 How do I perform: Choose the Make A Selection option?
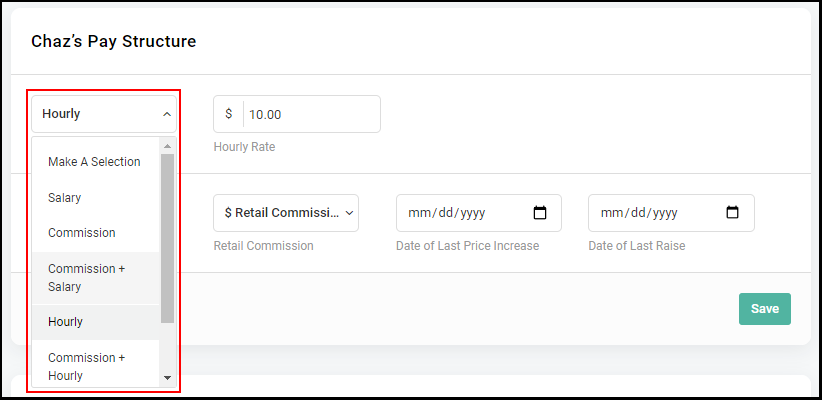[95, 162]
